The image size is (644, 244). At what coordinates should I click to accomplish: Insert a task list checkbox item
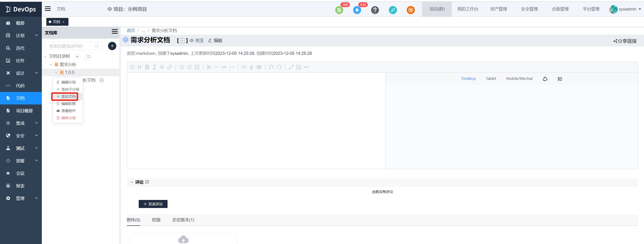(197, 67)
